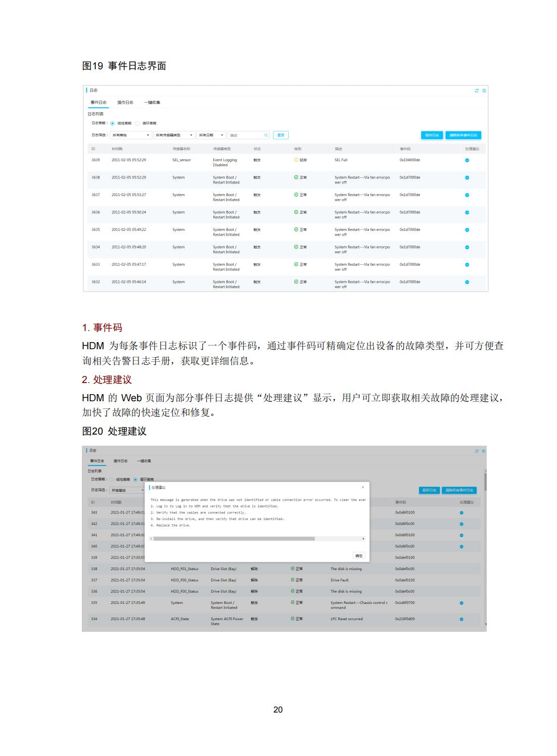Screen dimensions: 557x756
Task: Select 循环策略 radio button in Figure 19
Action: (x=137, y=123)
